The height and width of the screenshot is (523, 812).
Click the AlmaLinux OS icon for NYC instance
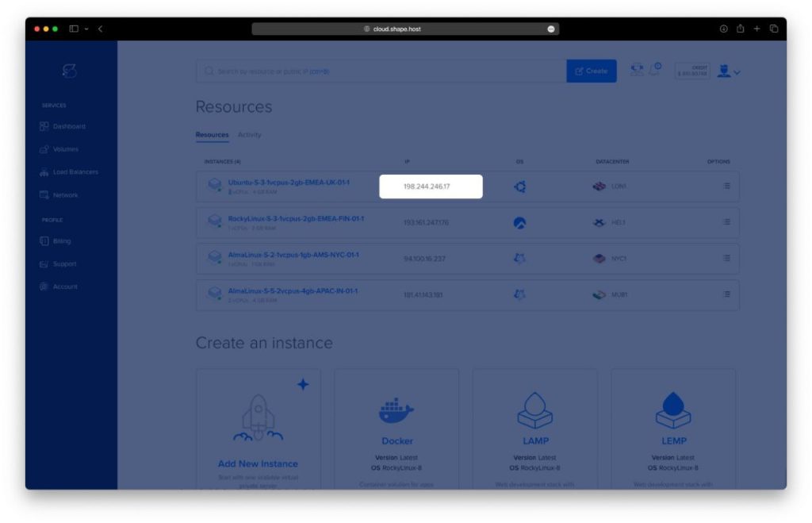click(519, 258)
